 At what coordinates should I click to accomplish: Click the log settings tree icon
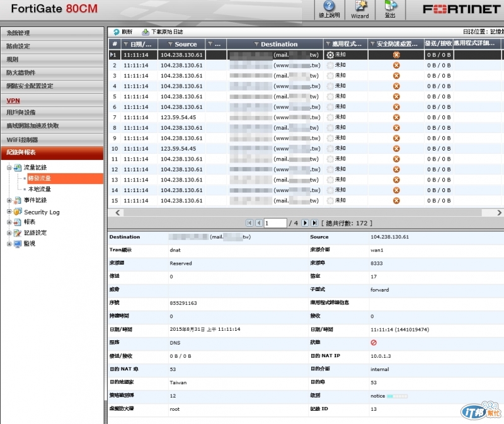(x=18, y=232)
